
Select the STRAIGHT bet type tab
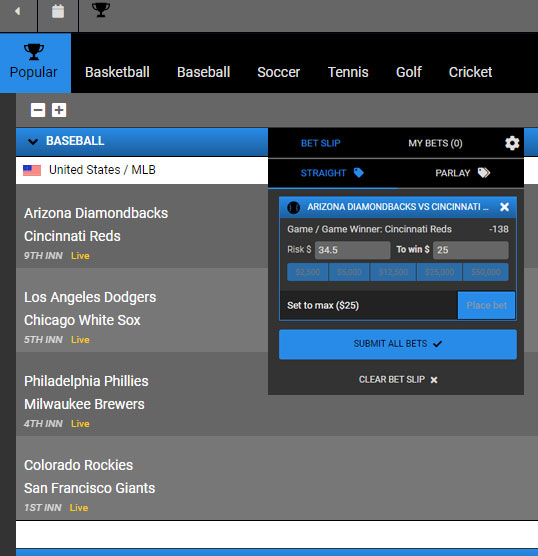[333, 173]
